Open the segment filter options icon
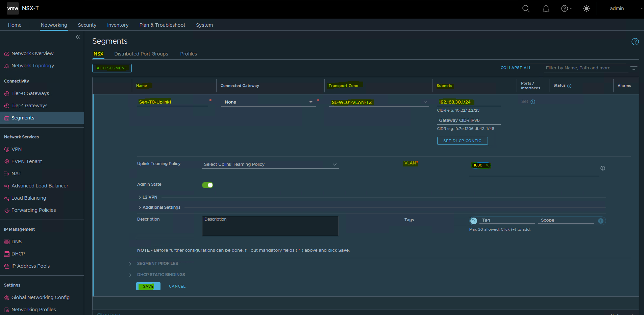The height and width of the screenshot is (315, 644). (x=634, y=68)
